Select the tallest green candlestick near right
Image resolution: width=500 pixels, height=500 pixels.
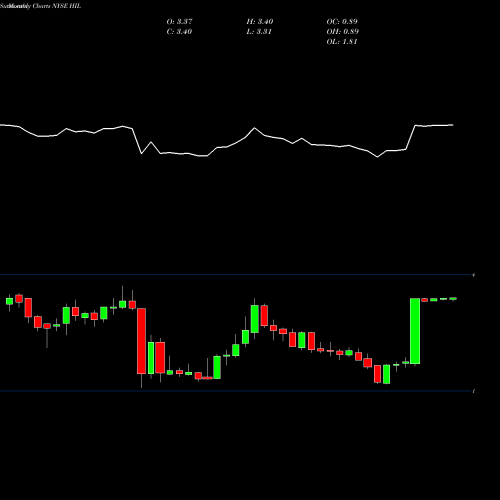tap(415, 331)
